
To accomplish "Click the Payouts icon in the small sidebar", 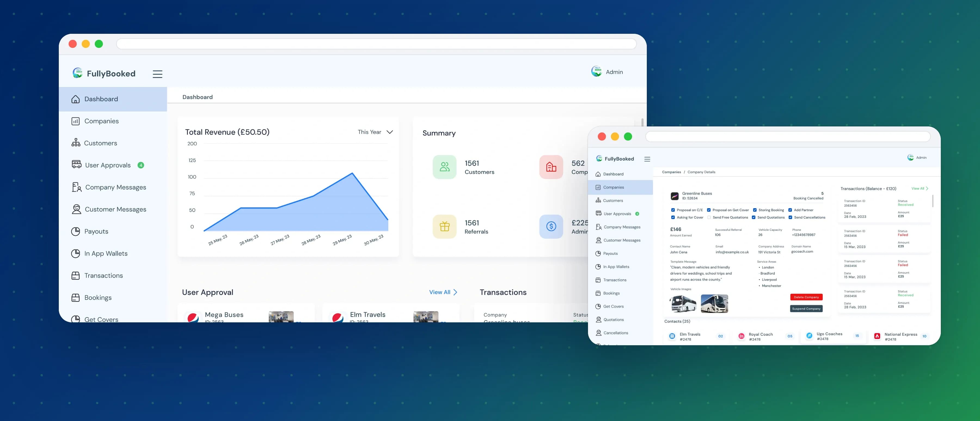I will coord(598,253).
